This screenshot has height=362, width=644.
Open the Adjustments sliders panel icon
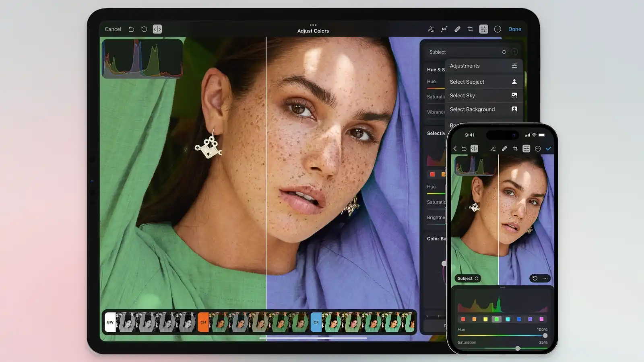coord(483,29)
